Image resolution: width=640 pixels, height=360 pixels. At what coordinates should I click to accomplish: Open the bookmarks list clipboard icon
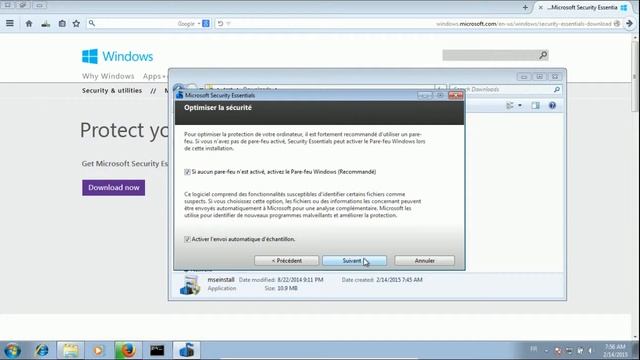point(62,24)
